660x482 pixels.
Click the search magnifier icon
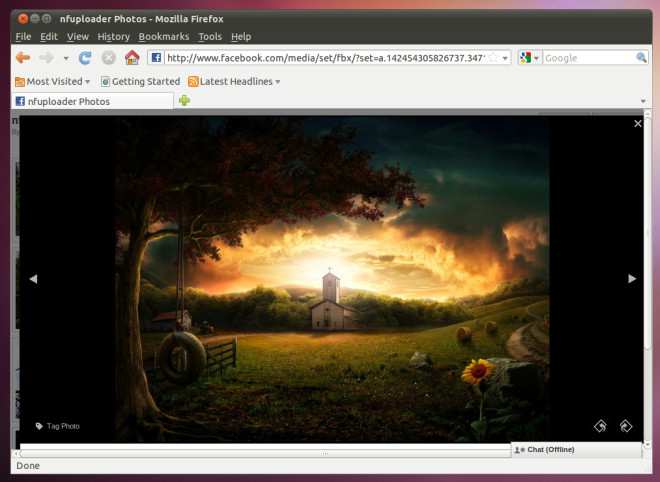pos(641,57)
